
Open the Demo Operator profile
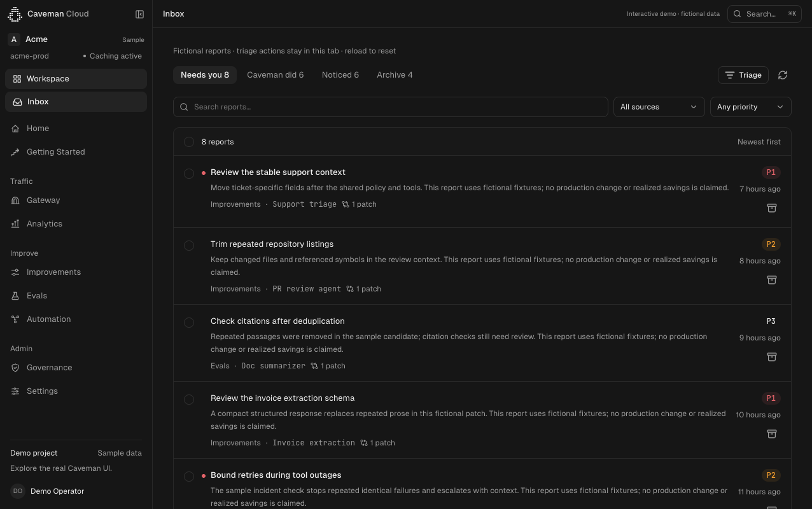click(76, 491)
